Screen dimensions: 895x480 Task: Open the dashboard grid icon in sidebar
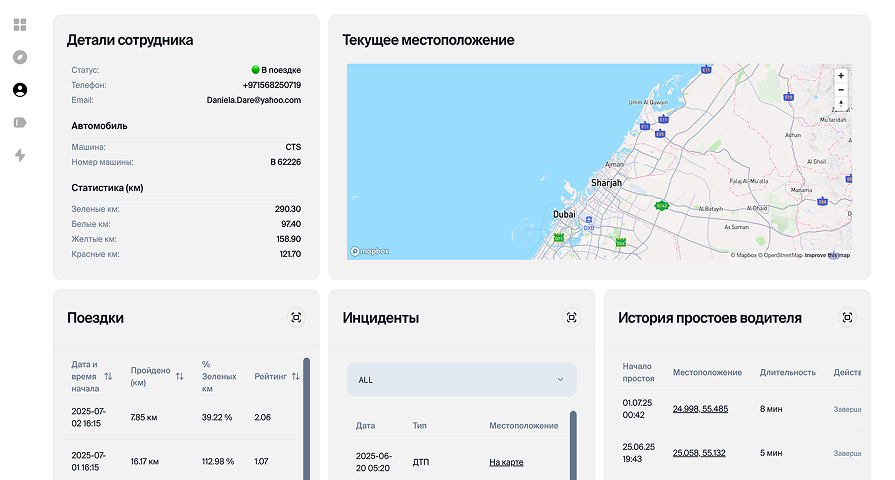pos(20,24)
